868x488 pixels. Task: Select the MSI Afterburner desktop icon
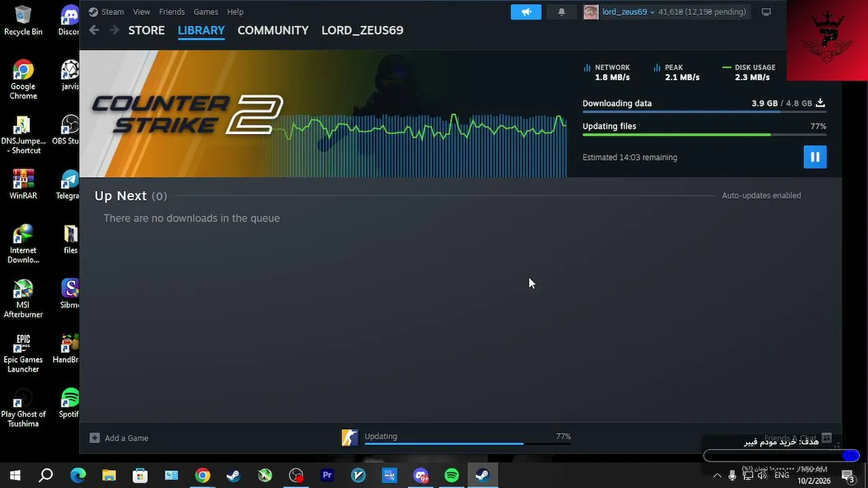coord(23,298)
